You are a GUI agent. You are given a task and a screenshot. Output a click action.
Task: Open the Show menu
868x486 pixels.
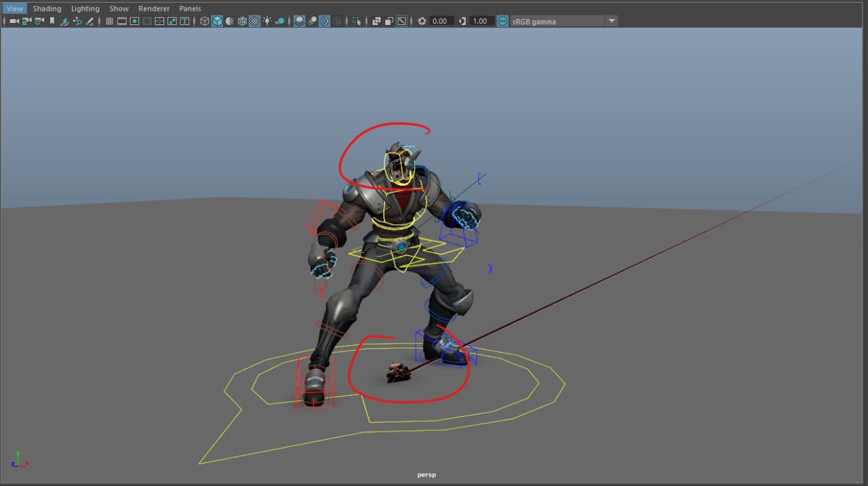click(x=119, y=9)
